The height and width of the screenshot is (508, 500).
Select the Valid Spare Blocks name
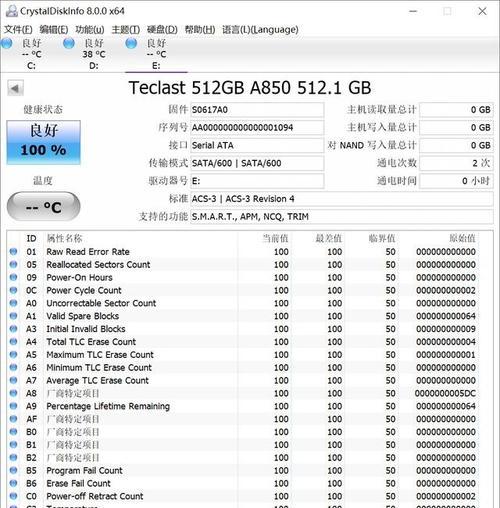point(83,316)
